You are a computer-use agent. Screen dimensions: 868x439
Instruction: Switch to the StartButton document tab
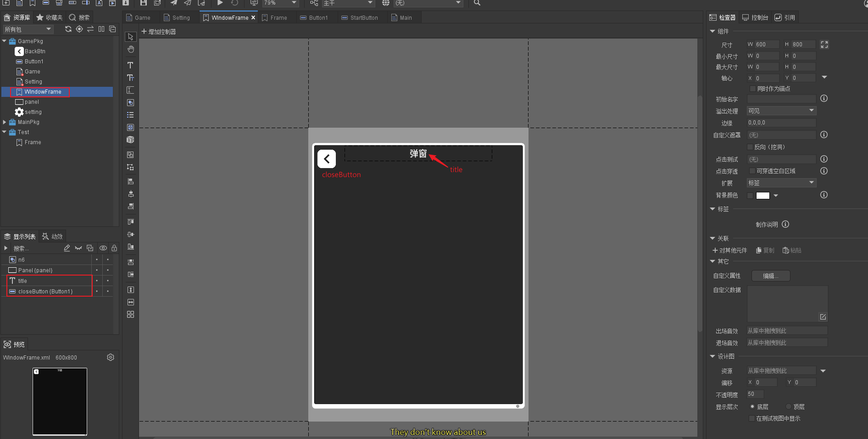coord(360,17)
